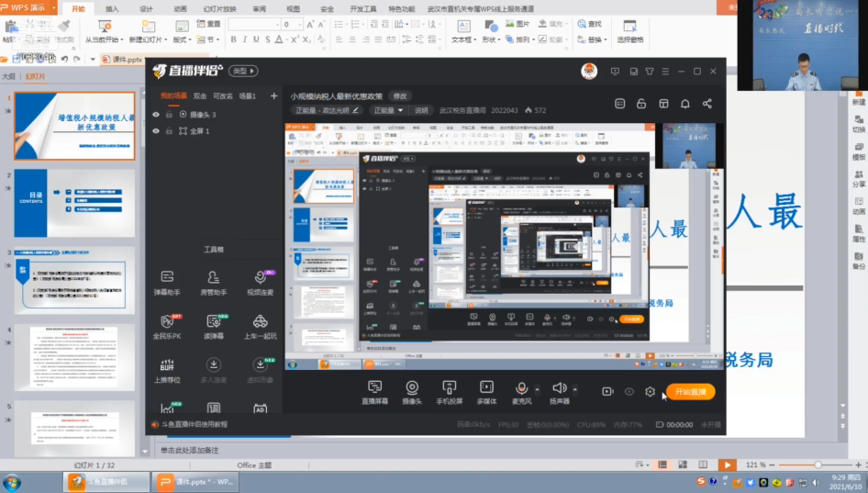868x493 pixels.
Task: Open the WPS 演示 application menu dropdown
Action: tap(54, 7)
